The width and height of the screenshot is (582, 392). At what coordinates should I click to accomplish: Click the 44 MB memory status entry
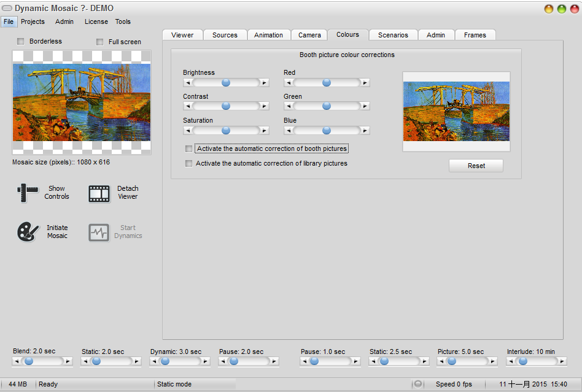[x=18, y=384]
